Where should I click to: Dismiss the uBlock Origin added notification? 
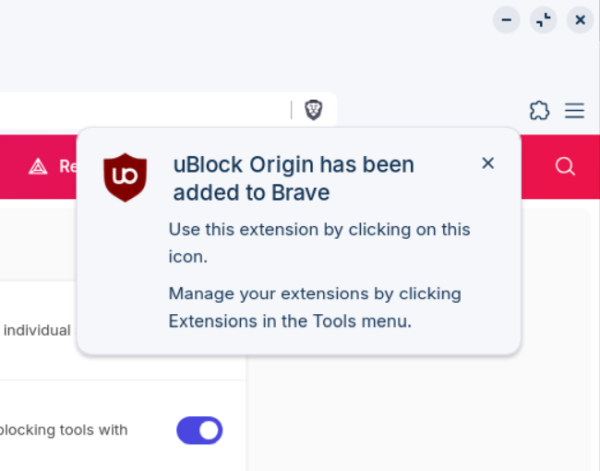tap(488, 163)
